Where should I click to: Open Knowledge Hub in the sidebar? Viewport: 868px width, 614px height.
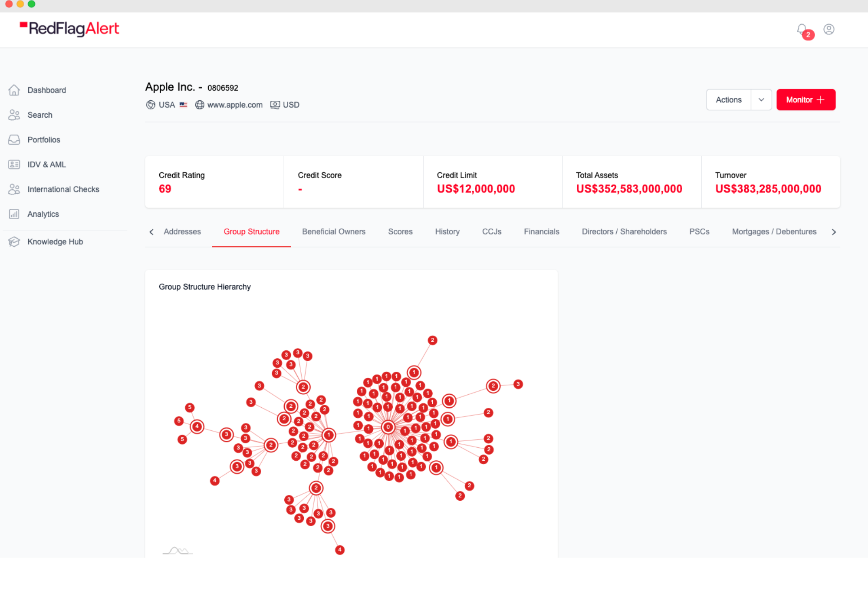click(x=55, y=241)
